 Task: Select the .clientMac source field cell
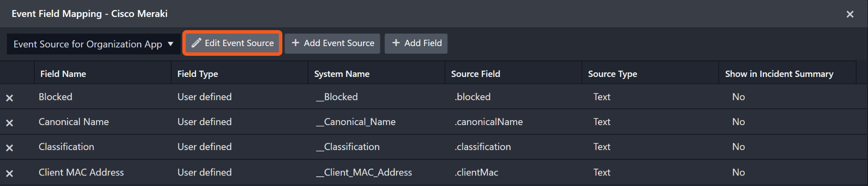[x=476, y=172]
